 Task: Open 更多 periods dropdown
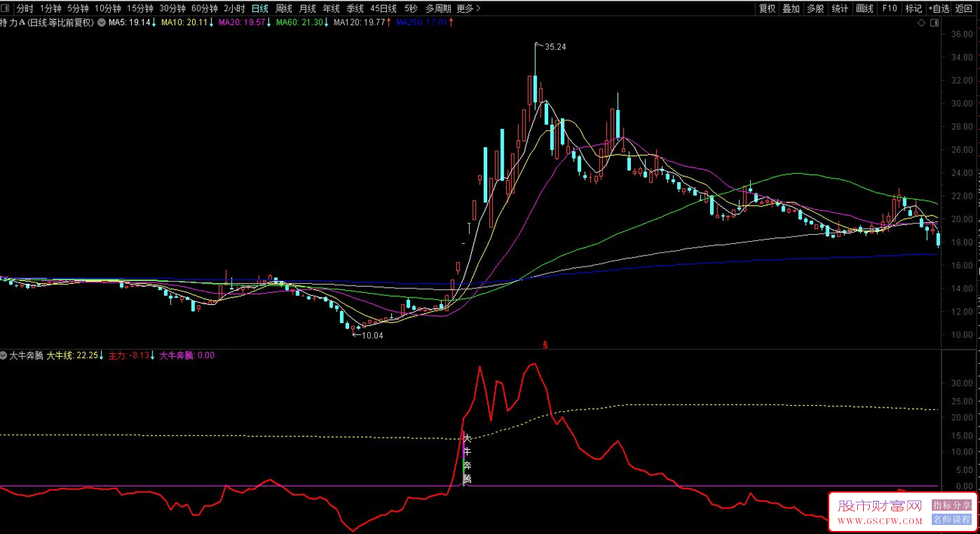(x=468, y=9)
